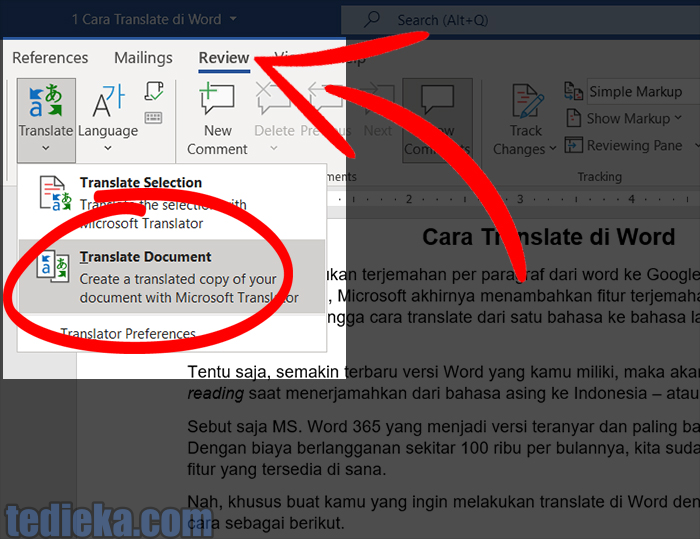Switch to the References tab
Image resolution: width=700 pixels, height=539 pixels.
50,58
